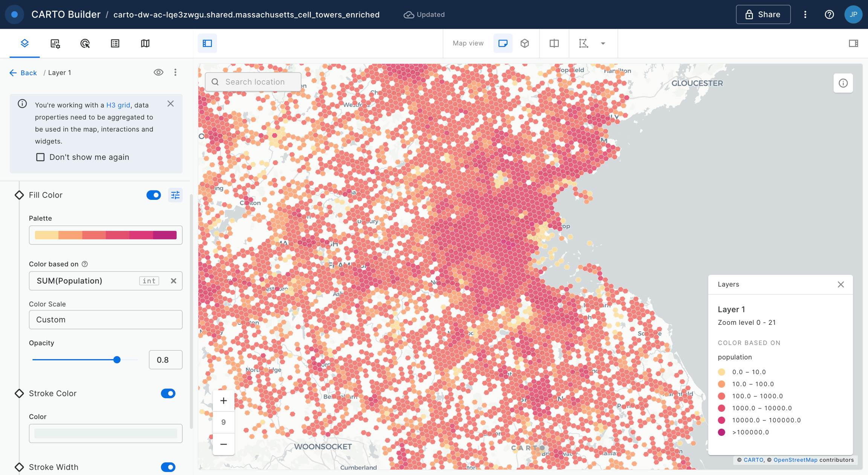This screenshot has width=868, height=475.
Task: Disable the Stroke Color toggle
Action: click(168, 393)
